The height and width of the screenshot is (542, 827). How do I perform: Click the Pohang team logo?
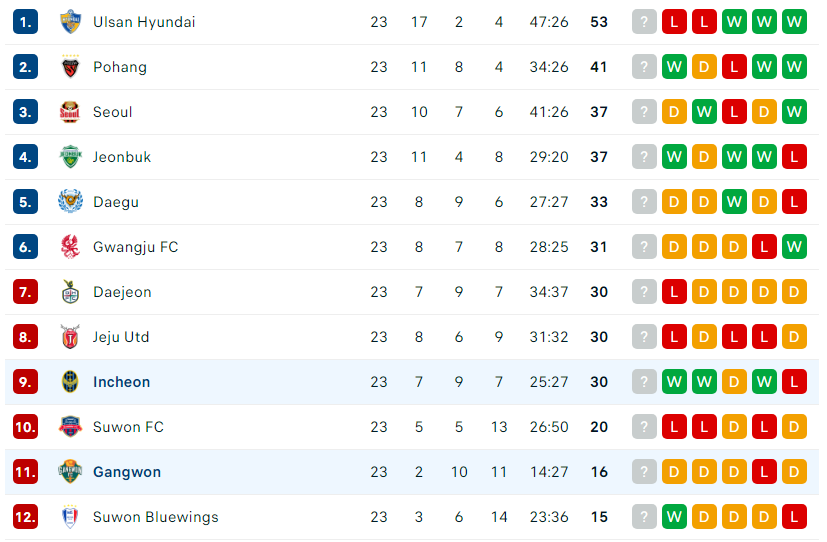pos(70,67)
